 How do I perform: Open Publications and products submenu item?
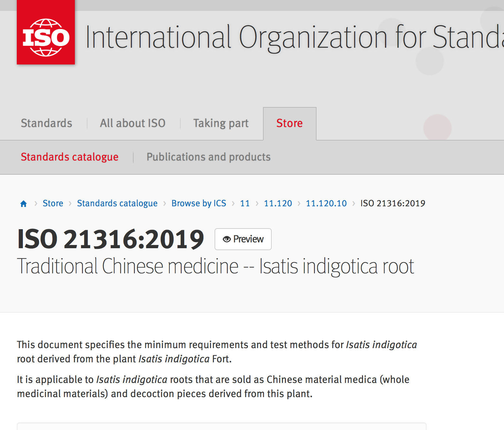pos(209,157)
